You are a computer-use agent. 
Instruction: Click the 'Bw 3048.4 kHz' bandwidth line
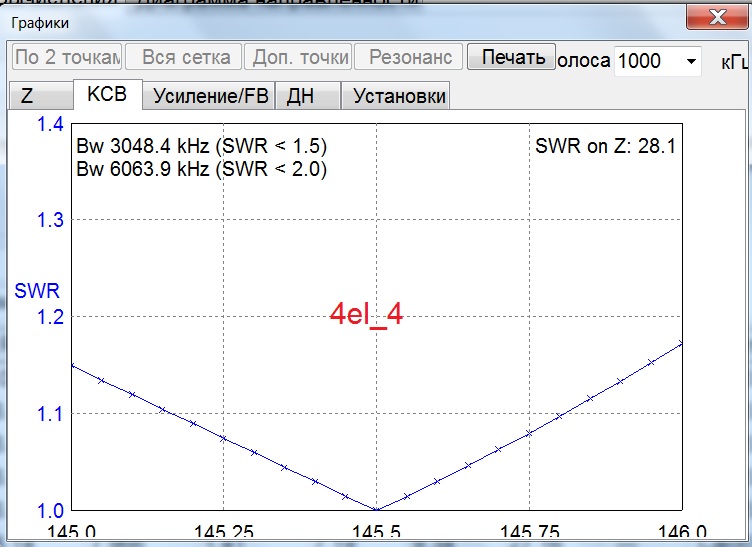pos(201,147)
